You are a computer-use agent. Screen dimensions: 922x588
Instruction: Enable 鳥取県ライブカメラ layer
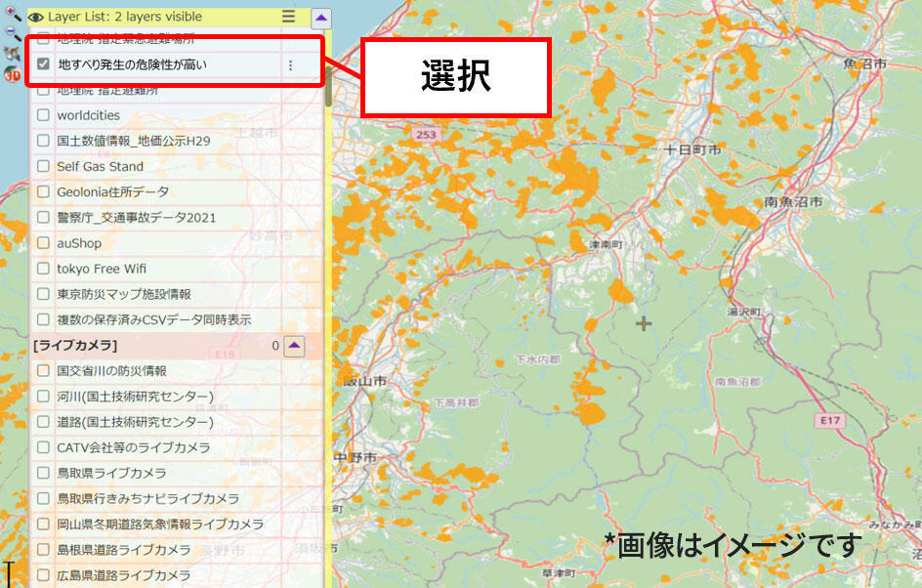43,473
